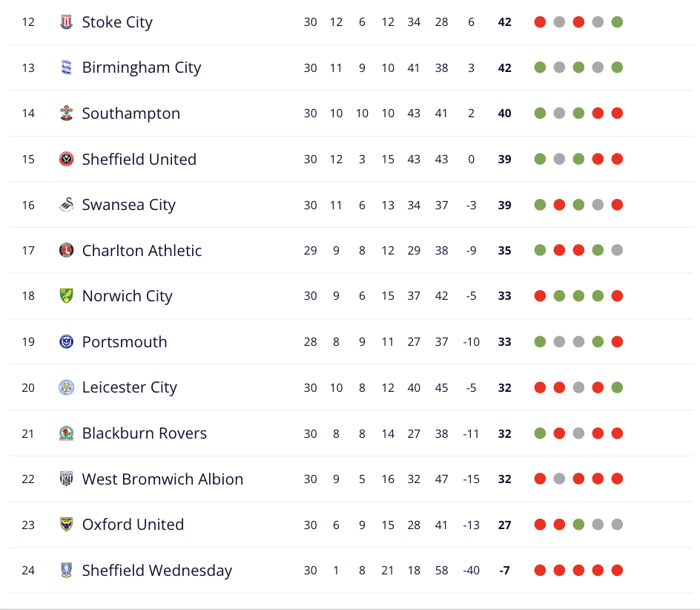Viewport: 700px width, 610px height.
Task: Click the Oxford United club crest
Action: (x=67, y=525)
